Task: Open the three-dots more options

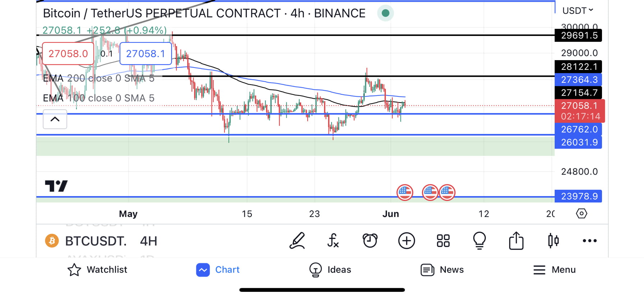Action: (x=589, y=241)
